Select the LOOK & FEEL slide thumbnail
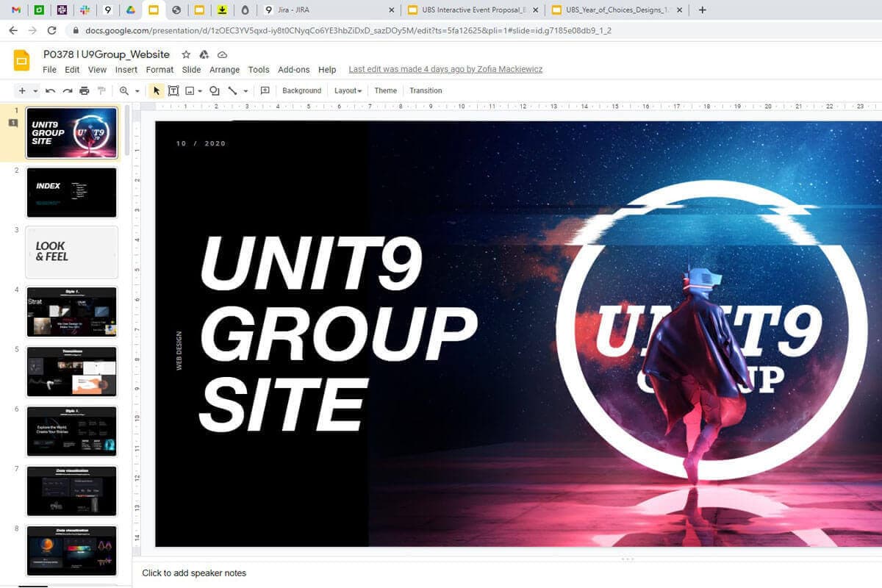The width and height of the screenshot is (882, 588). click(x=71, y=251)
